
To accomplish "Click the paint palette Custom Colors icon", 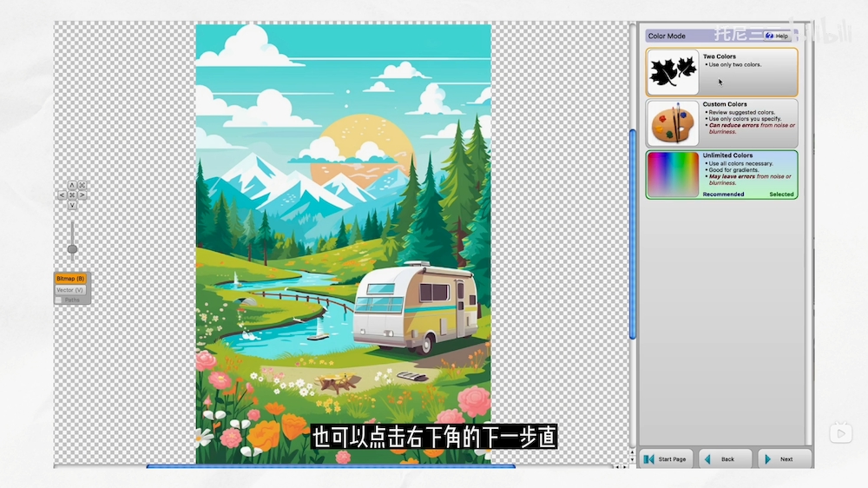I will tap(674, 123).
